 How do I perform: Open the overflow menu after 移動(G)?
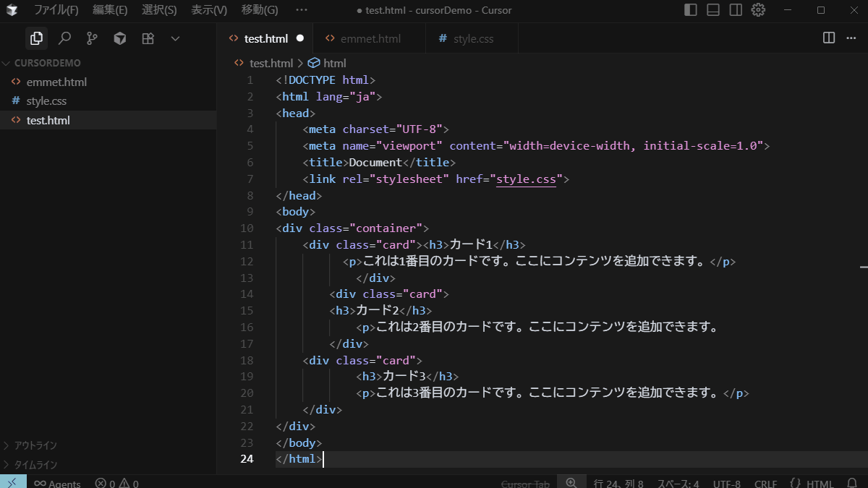(302, 10)
